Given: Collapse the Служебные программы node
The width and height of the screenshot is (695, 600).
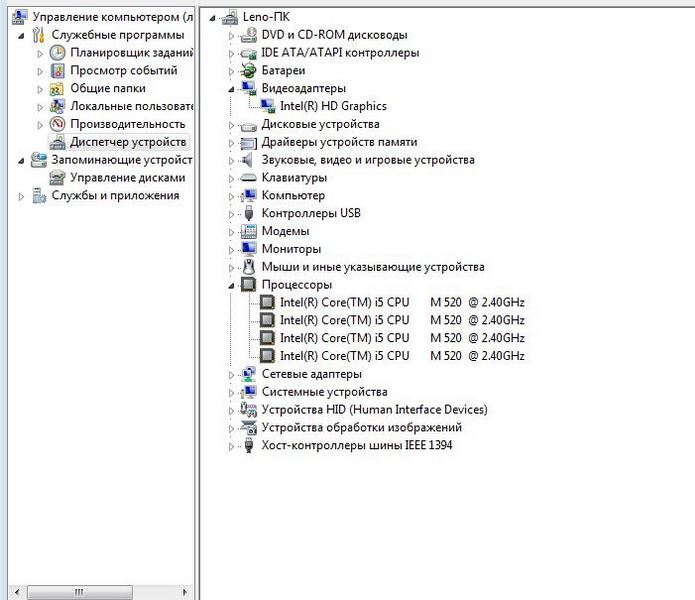Looking at the screenshot, I should tap(22, 36).
